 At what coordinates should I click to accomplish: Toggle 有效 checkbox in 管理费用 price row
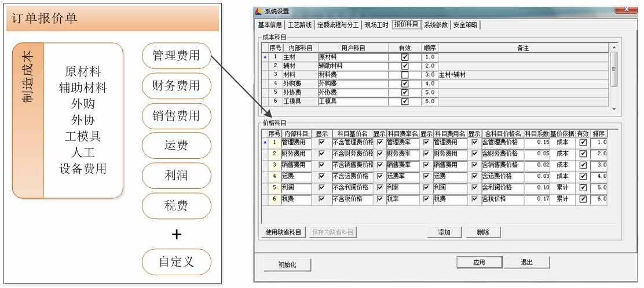click(x=583, y=143)
